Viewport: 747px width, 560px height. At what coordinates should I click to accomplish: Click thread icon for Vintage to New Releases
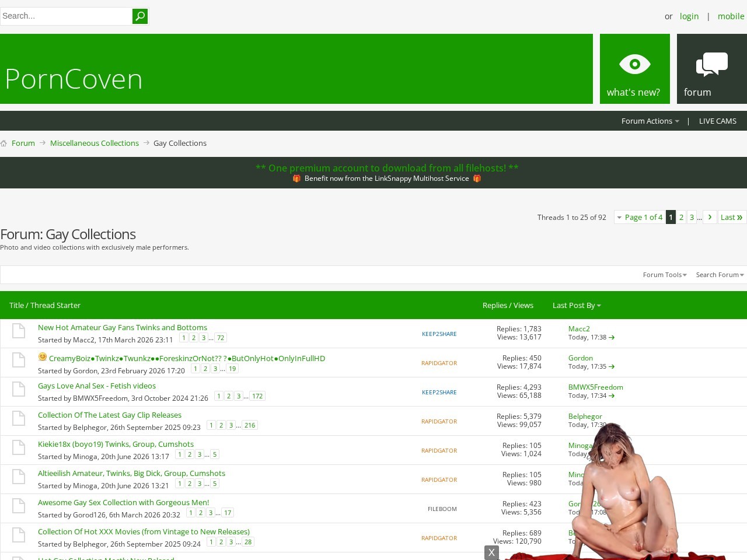[x=19, y=535]
